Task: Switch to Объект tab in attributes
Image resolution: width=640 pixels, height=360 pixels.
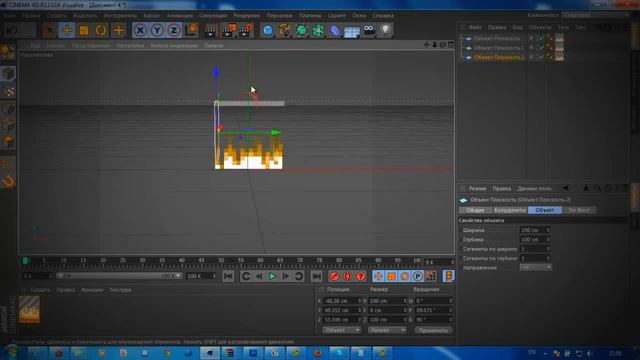Action: (x=544, y=210)
